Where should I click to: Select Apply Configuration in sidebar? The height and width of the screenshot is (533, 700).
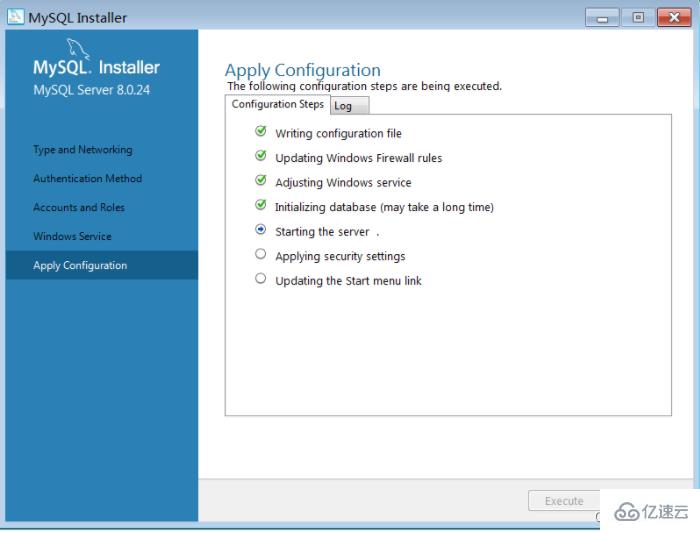point(80,266)
